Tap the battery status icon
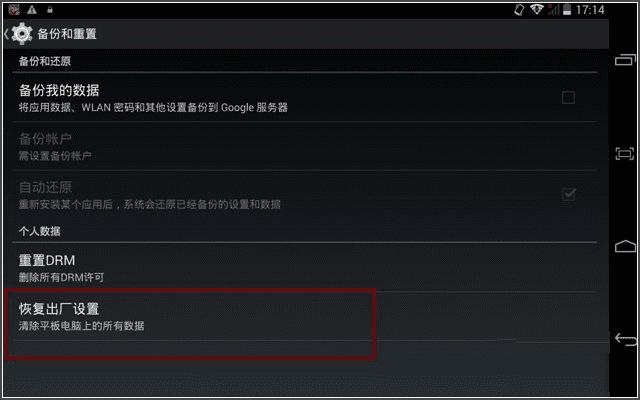 (567, 9)
